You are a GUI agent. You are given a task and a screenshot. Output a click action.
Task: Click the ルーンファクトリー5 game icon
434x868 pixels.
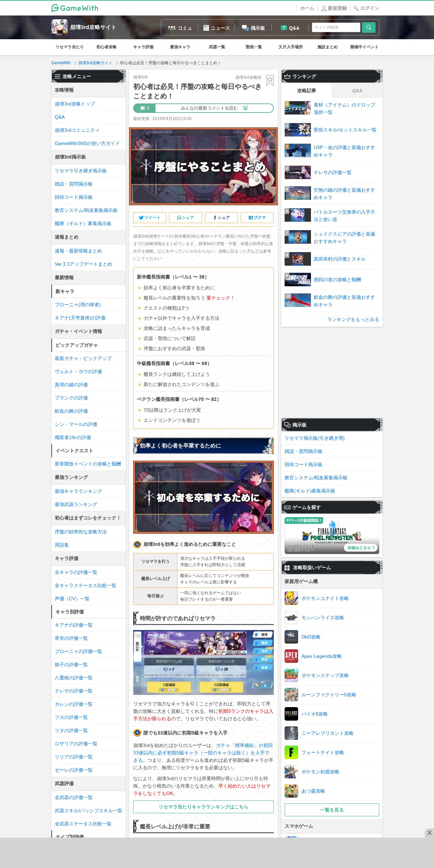coord(291,695)
